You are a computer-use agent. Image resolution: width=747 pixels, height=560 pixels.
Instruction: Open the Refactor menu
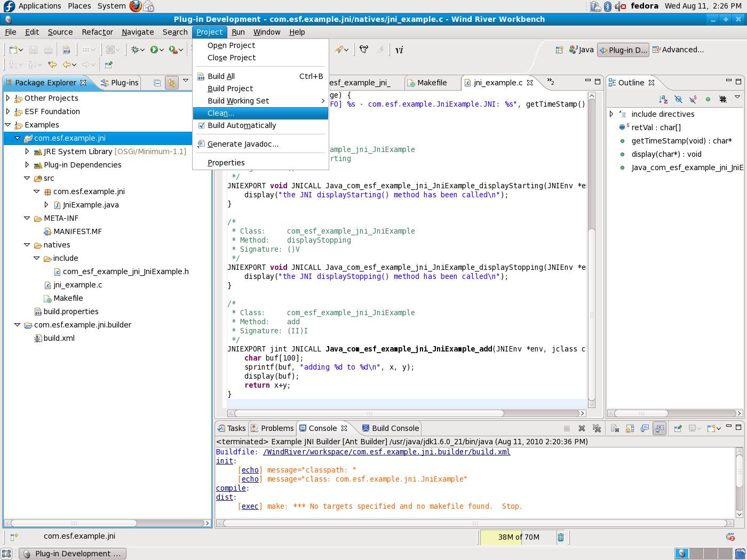pyautogui.click(x=97, y=32)
